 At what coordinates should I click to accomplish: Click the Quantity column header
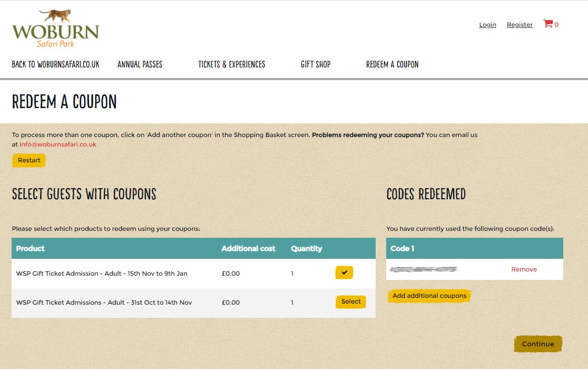(306, 248)
